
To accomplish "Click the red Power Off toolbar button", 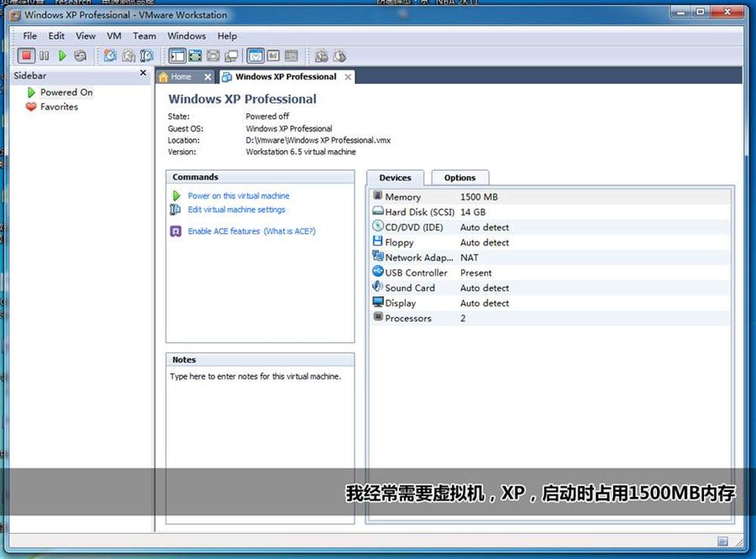I will [x=26, y=56].
